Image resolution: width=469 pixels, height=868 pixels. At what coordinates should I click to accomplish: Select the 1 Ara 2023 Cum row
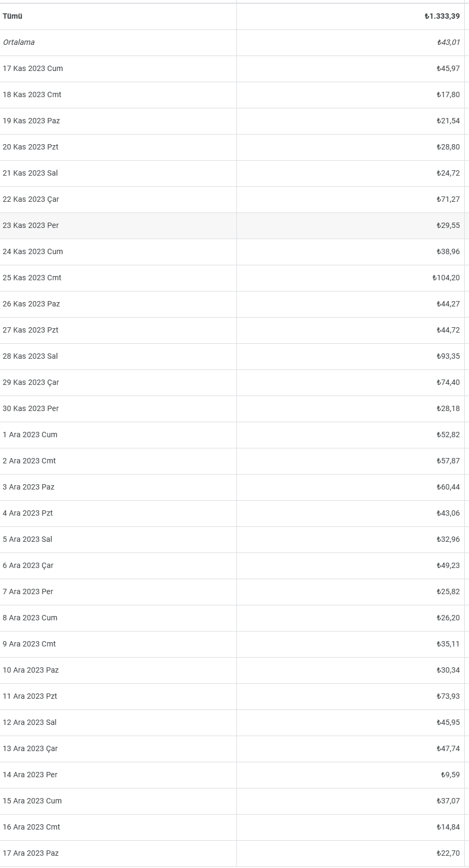234,435
